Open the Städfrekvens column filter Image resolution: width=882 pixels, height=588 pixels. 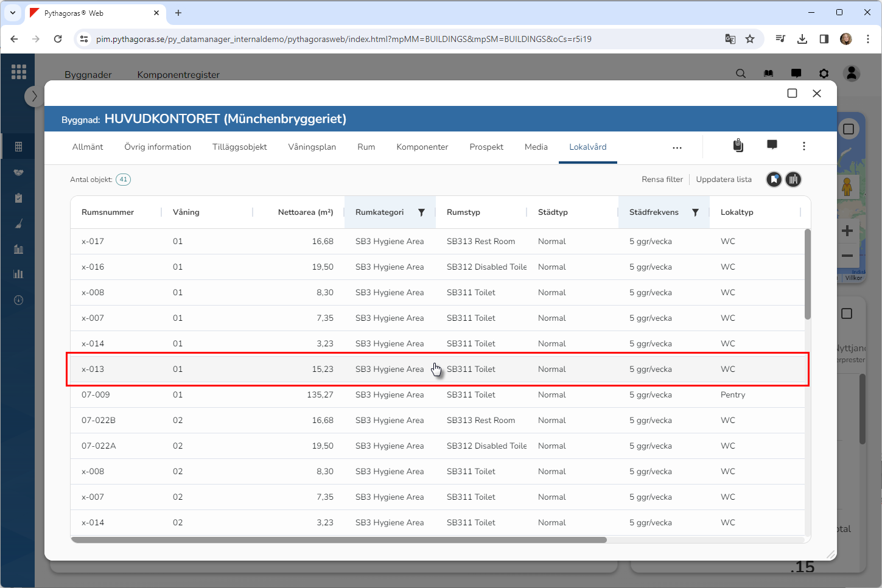695,212
